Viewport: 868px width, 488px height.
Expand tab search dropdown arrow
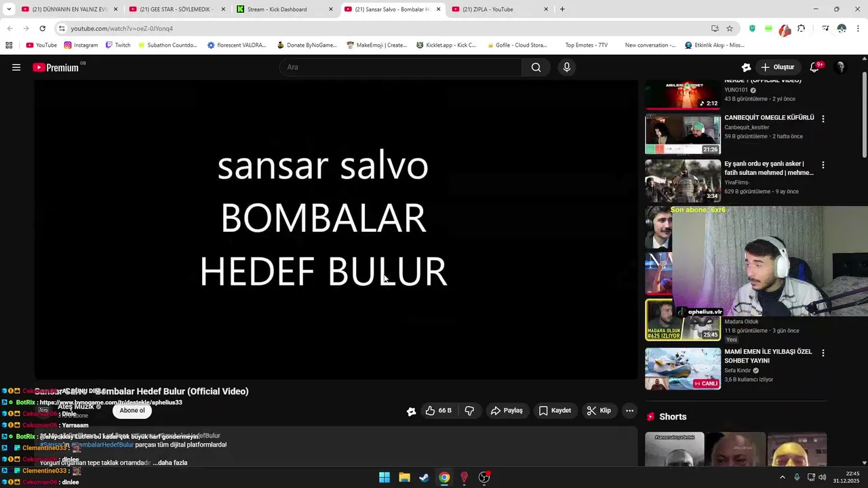coord(9,9)
